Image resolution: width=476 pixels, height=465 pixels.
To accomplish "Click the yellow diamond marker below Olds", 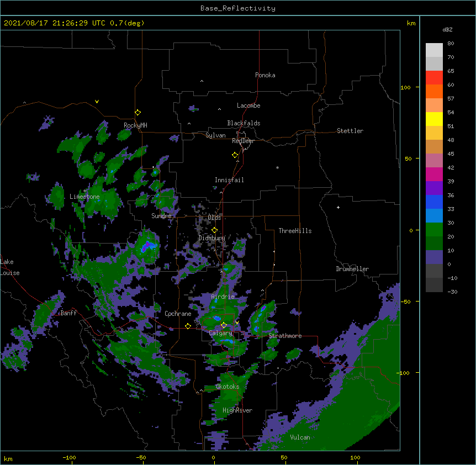I will tap(214, 230).
